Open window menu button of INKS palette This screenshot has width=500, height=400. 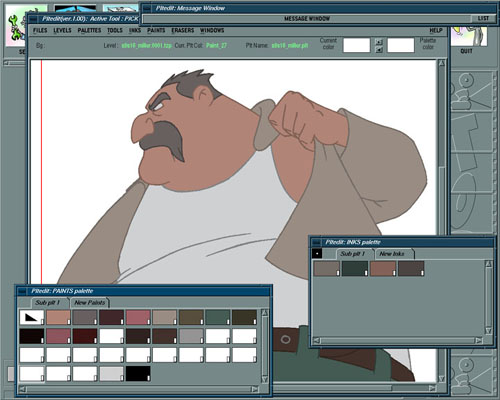[316, 242]
